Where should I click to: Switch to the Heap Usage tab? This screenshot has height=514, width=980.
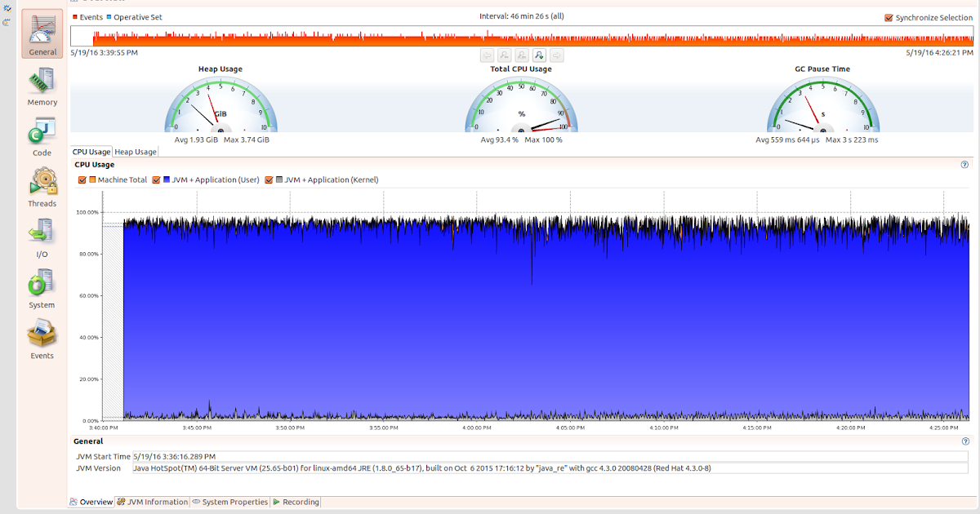pos(135,151)
